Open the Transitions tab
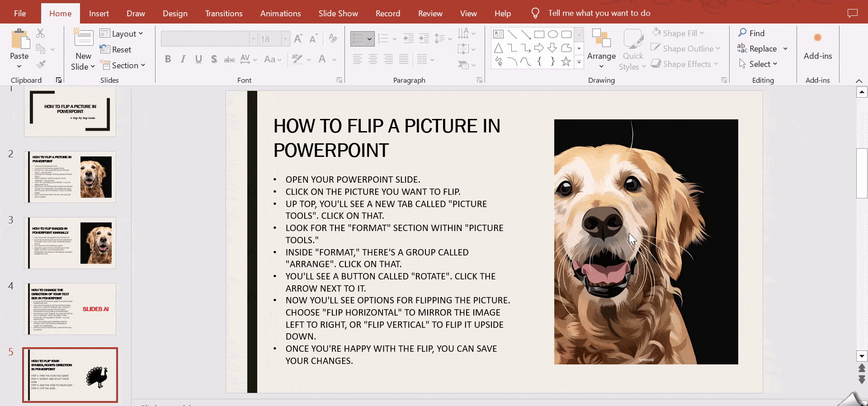 tap(223, 13)
